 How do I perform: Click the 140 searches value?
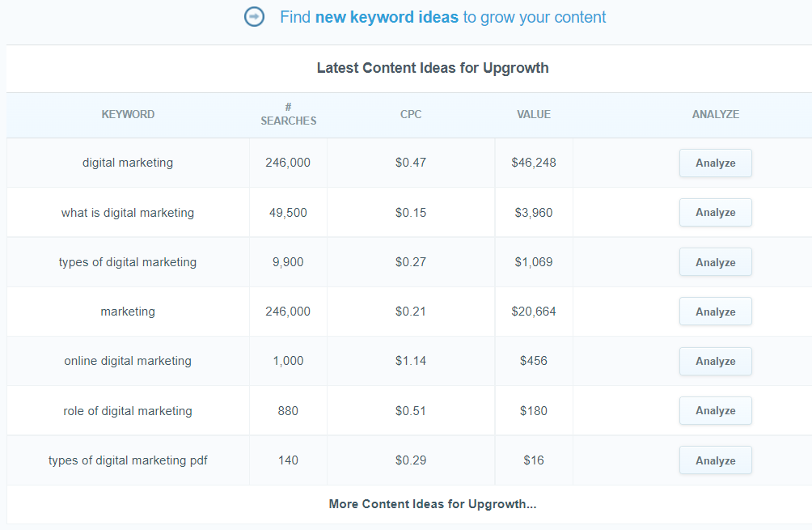pos(288,460)
